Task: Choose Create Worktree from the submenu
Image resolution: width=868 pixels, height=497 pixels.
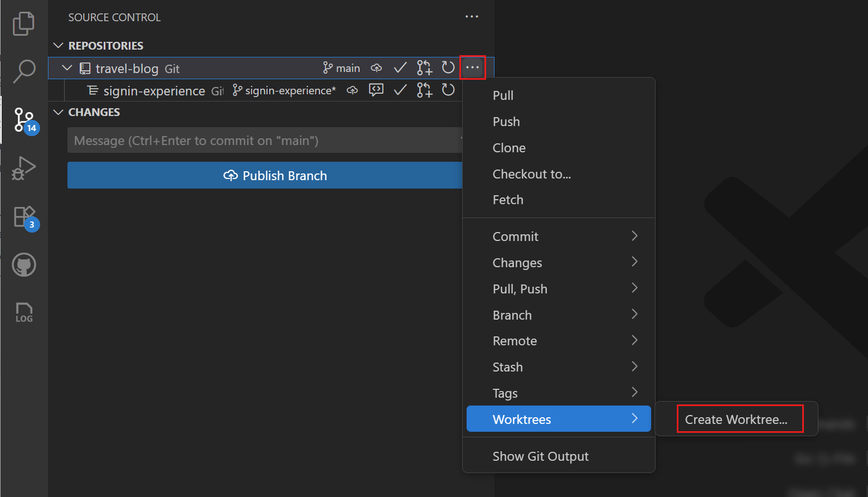Action: (x=739, y=419)
